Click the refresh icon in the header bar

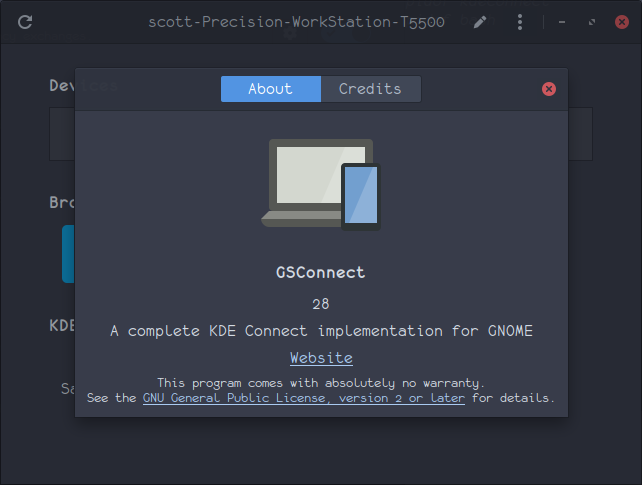[x=25, y=22]
